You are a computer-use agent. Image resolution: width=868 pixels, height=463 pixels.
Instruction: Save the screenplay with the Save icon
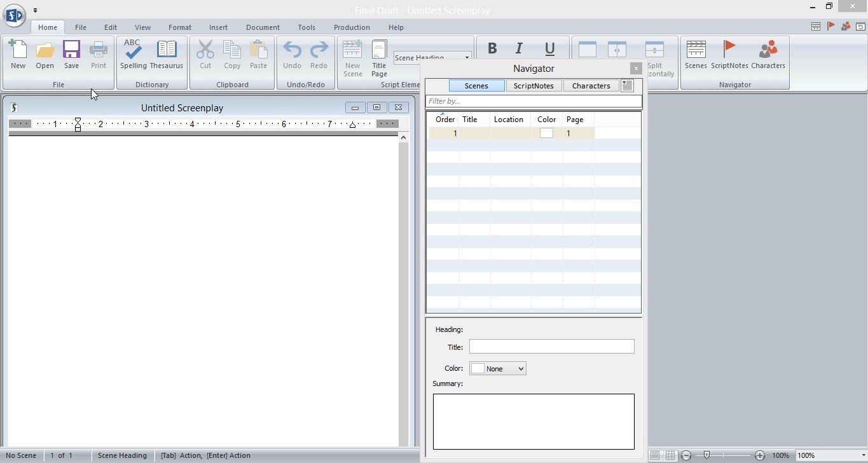pos(71,55)
